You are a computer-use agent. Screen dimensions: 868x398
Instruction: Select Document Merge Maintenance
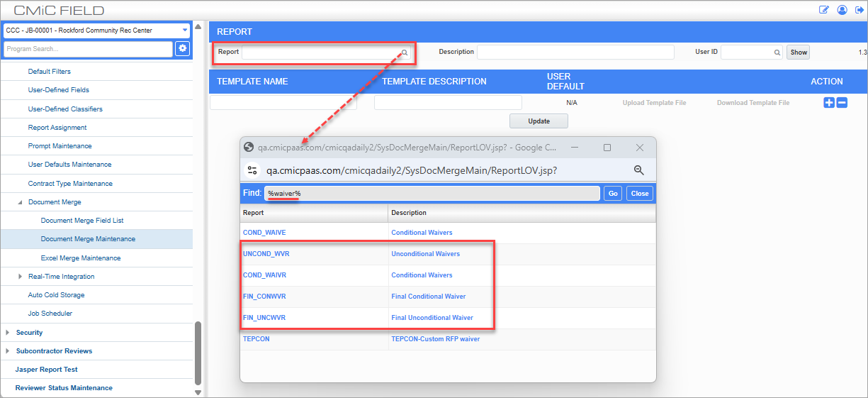88,239
